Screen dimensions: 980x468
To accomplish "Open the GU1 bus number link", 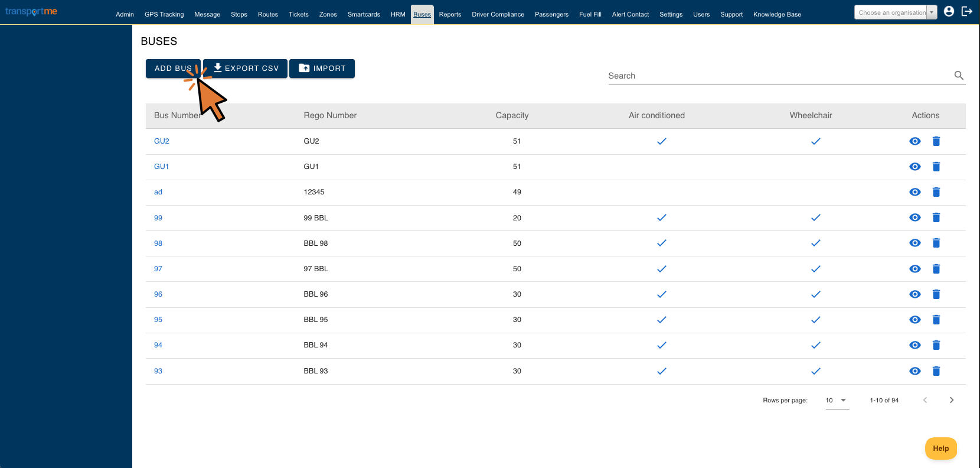I will coord(161,167).
